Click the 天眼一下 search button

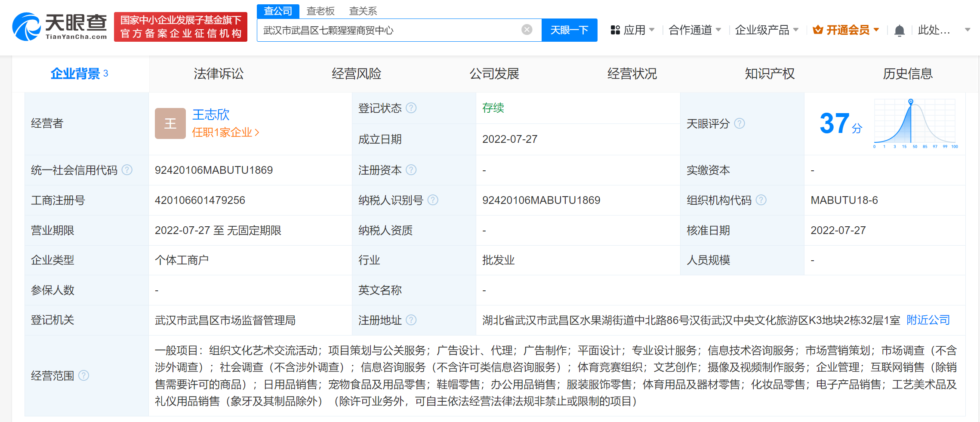569,30
